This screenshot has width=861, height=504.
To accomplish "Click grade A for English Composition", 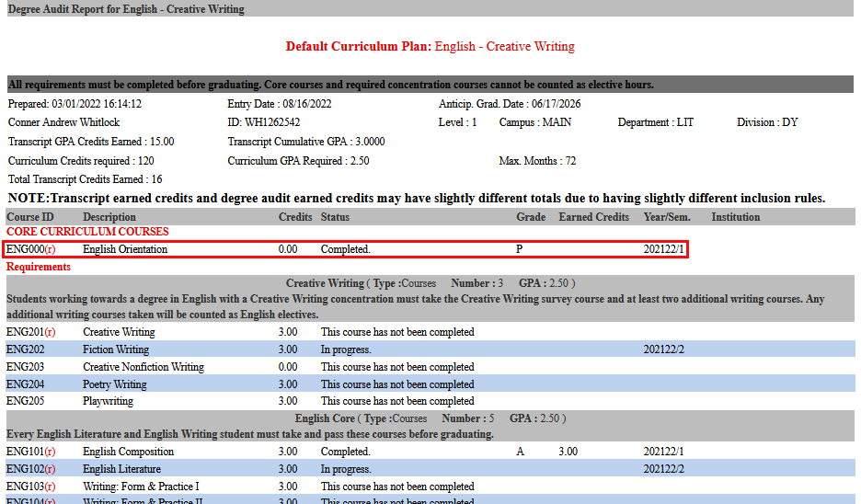I will 520,452.
